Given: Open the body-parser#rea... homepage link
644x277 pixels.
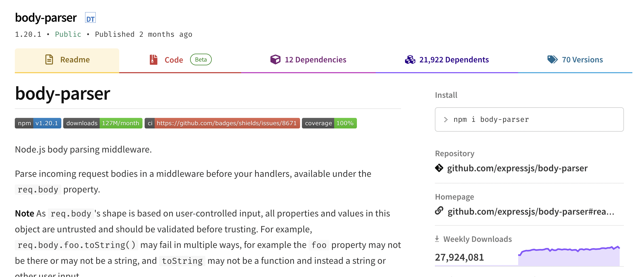Looking at the screenshot, I should tap(531, 211).
